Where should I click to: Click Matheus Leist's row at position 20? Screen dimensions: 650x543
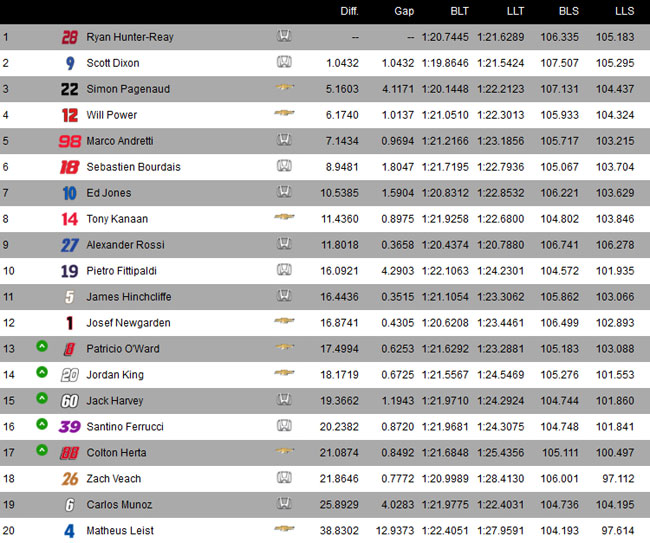point(325,531)
